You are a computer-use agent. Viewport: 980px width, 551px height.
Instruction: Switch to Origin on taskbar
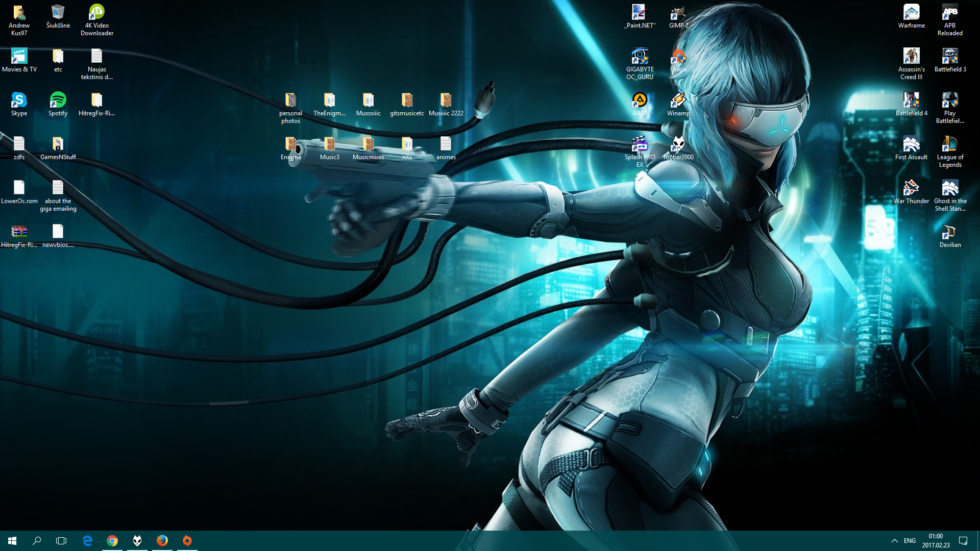pyautogui.click(x=187, y=541)
